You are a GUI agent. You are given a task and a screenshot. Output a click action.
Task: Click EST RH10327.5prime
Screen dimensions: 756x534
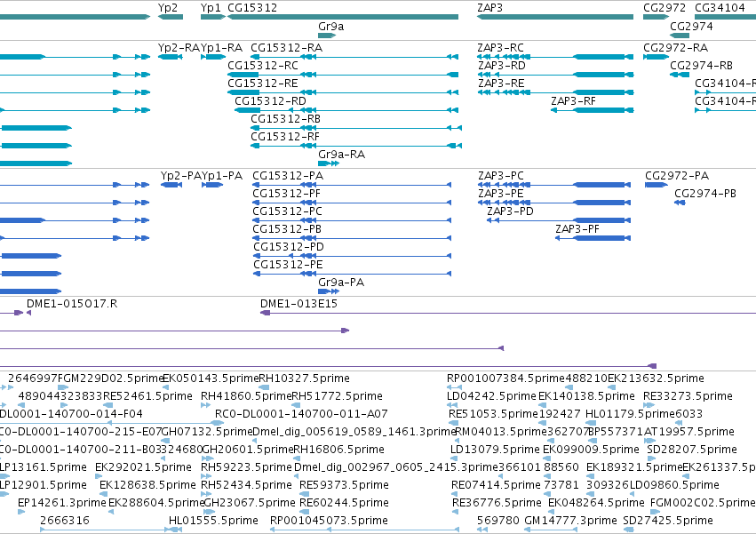pyautogui.click(x=304, y=379)
